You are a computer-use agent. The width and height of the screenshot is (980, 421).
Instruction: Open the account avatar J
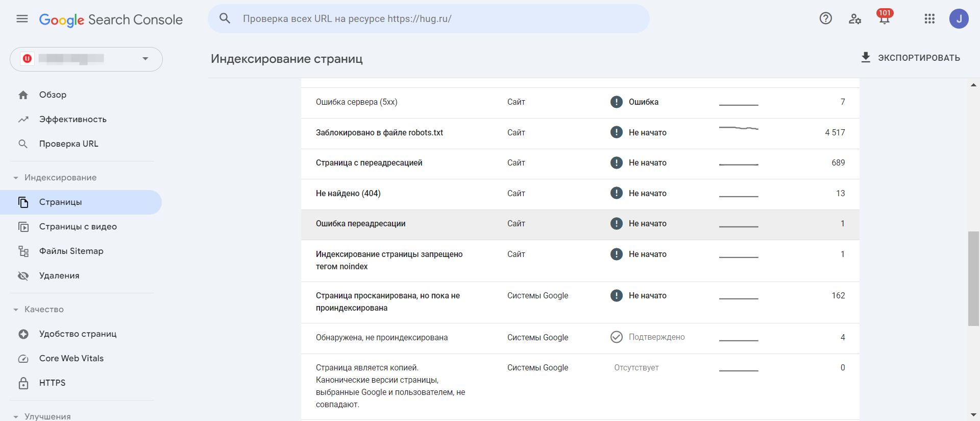click(x=959, y=19)
